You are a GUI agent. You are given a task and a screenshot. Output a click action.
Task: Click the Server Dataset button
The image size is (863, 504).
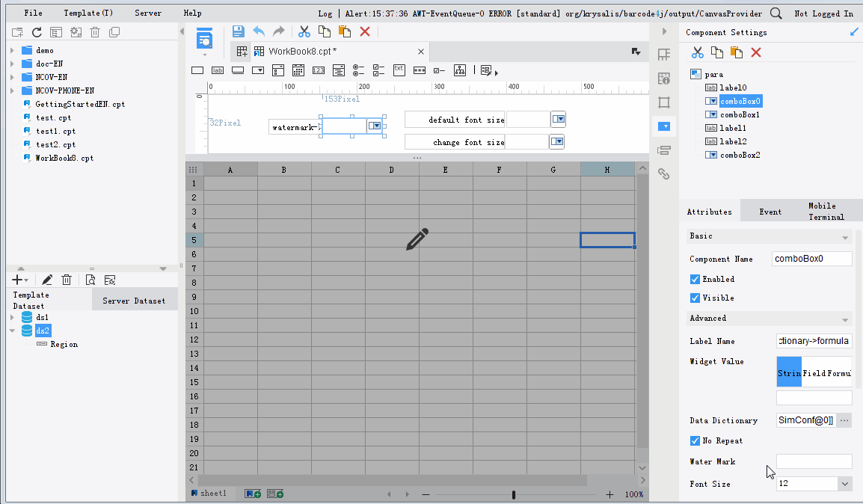click(x=135, y=300)
